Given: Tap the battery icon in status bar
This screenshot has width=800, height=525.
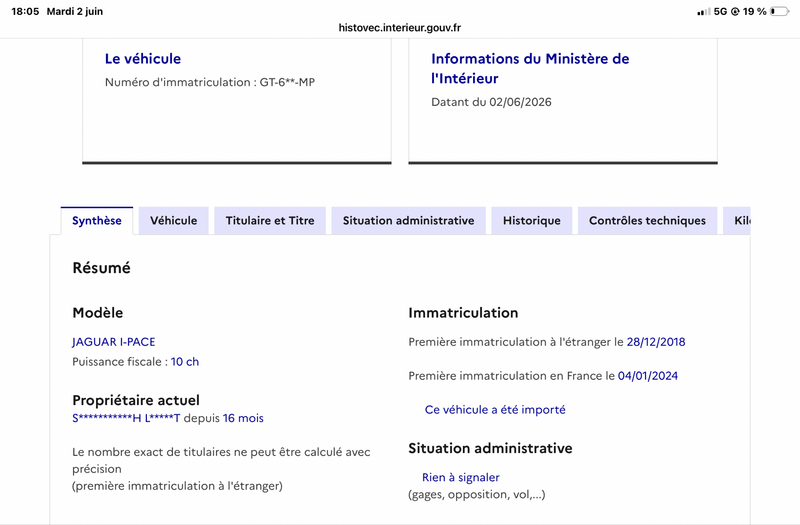Looking at the screenshot, I should 779,11.
